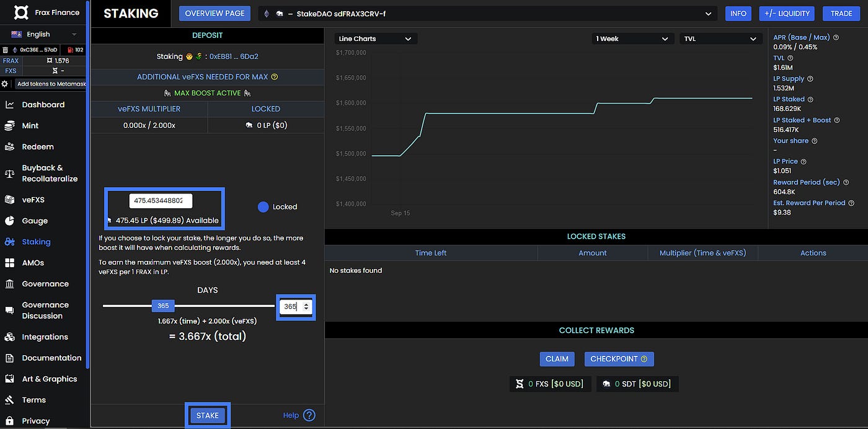Open the TVL metric dropdown
Image resolution: width=868 pixels, height=429 pixels.
click(720, 38)
